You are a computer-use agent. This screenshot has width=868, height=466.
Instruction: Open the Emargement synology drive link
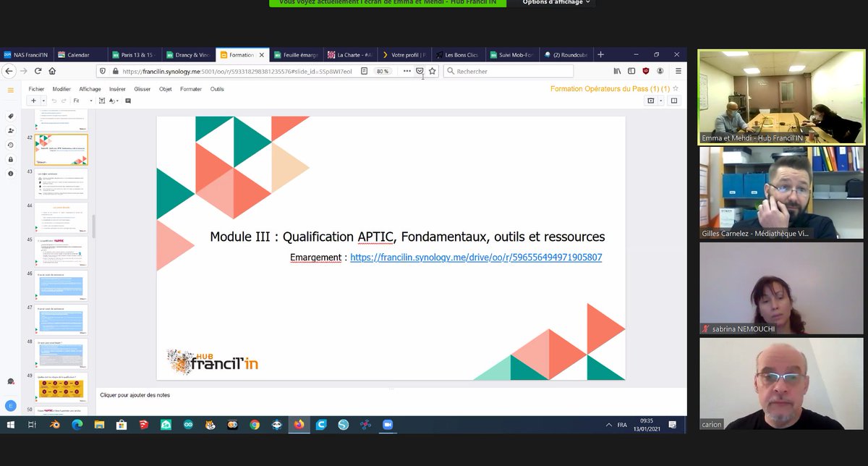(x=476, y=258)
